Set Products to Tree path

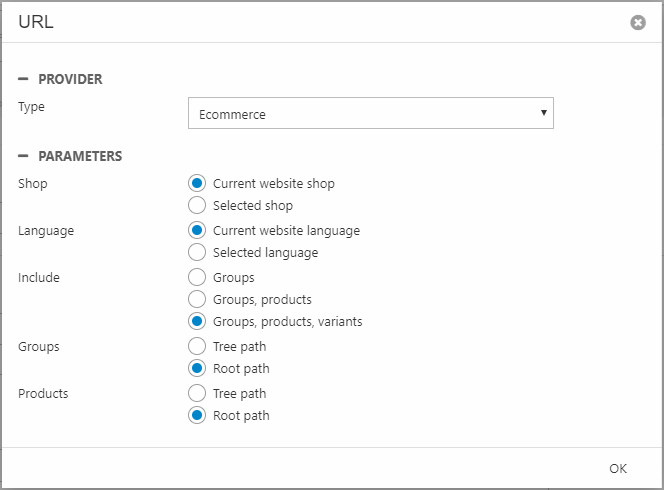(x=197, y=394)
